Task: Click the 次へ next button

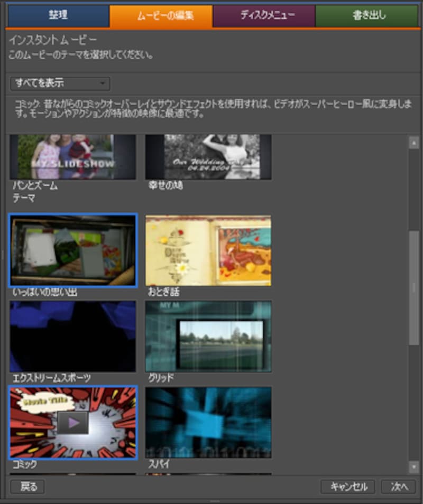Action: tap(399, 487)
